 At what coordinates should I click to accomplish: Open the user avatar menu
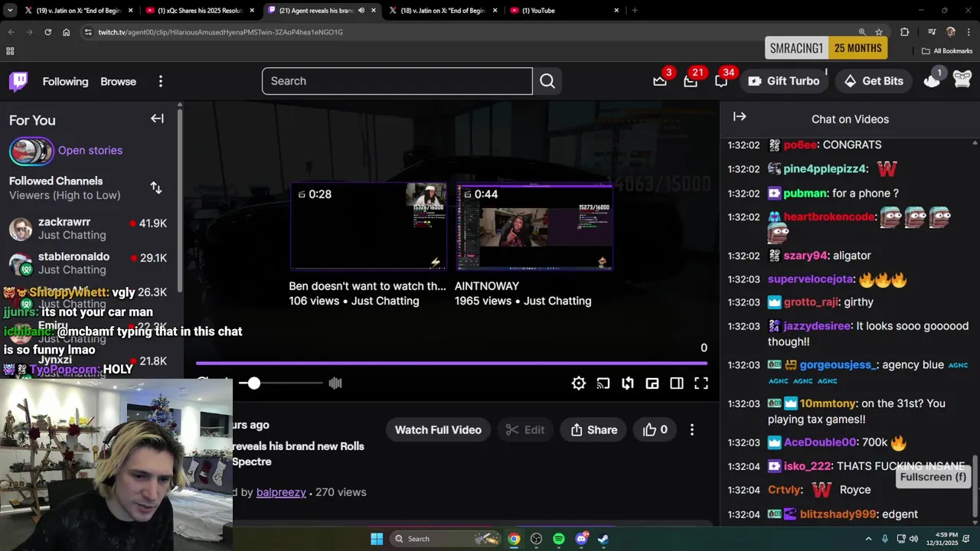[962, 80]
